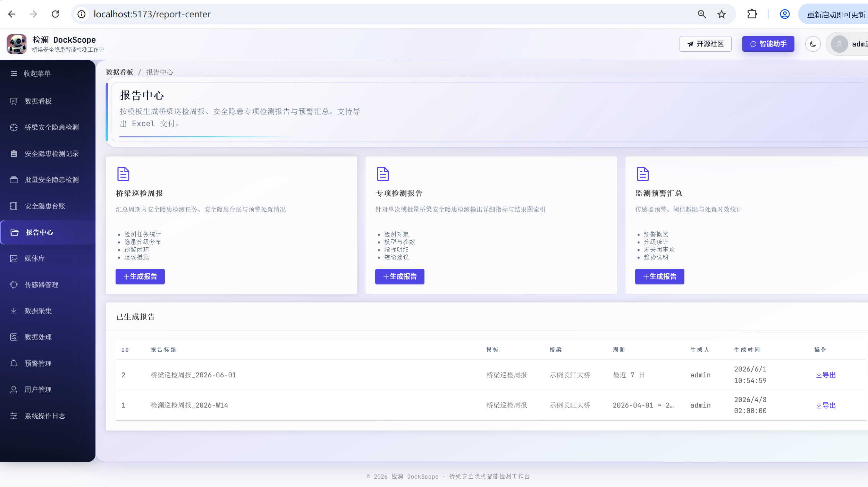Click the 2026-04-01 period cell
This screenshot has height=487, width=868.
click(643, 405)
